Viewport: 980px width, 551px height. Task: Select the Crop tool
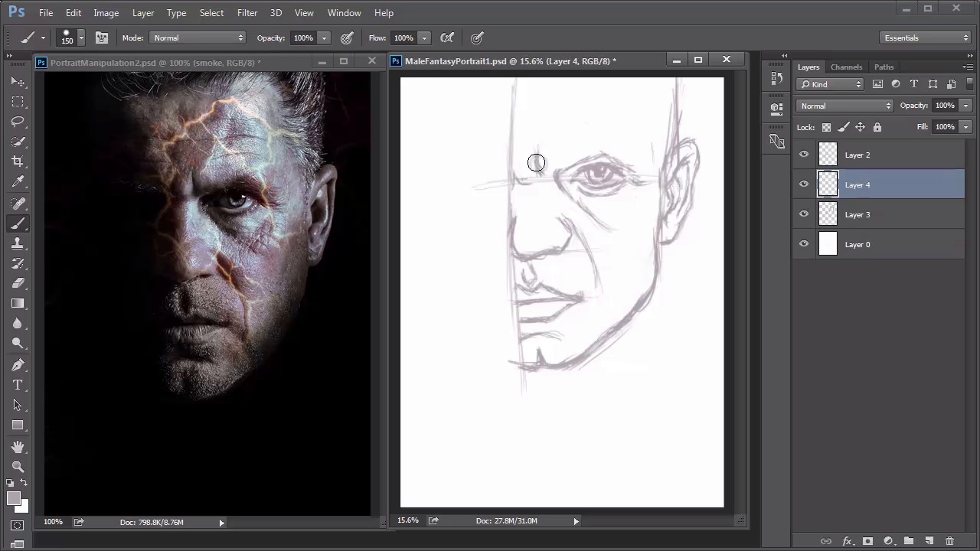click(18, 161)
